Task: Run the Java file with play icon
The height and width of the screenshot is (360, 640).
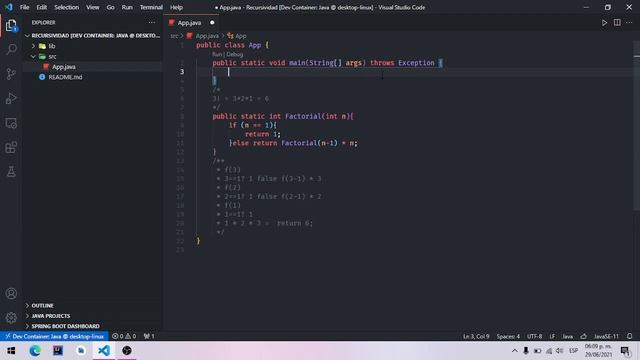Action: point(604,23)
